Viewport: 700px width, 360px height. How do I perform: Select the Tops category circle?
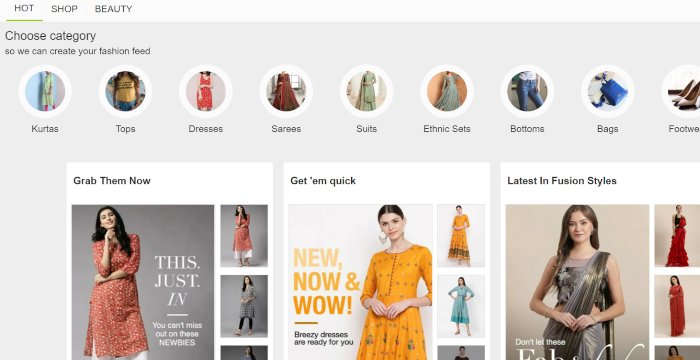click(125, 91)
